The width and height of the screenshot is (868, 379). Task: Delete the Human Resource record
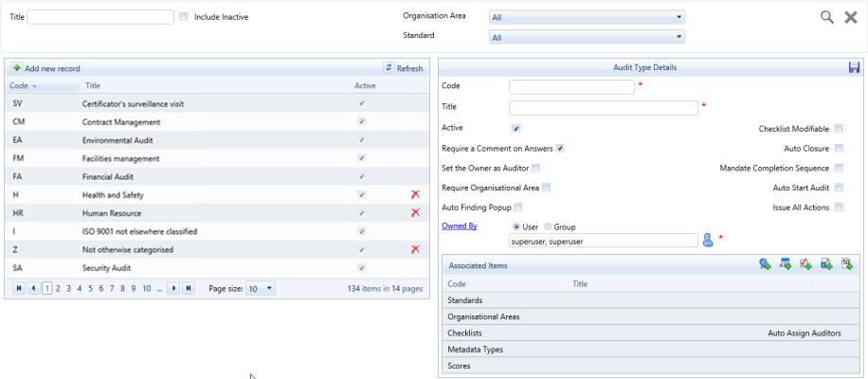415,213
